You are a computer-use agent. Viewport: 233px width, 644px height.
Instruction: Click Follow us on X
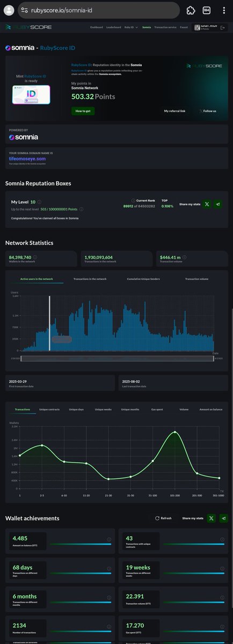pyautogui.click(x=208, y=111)
